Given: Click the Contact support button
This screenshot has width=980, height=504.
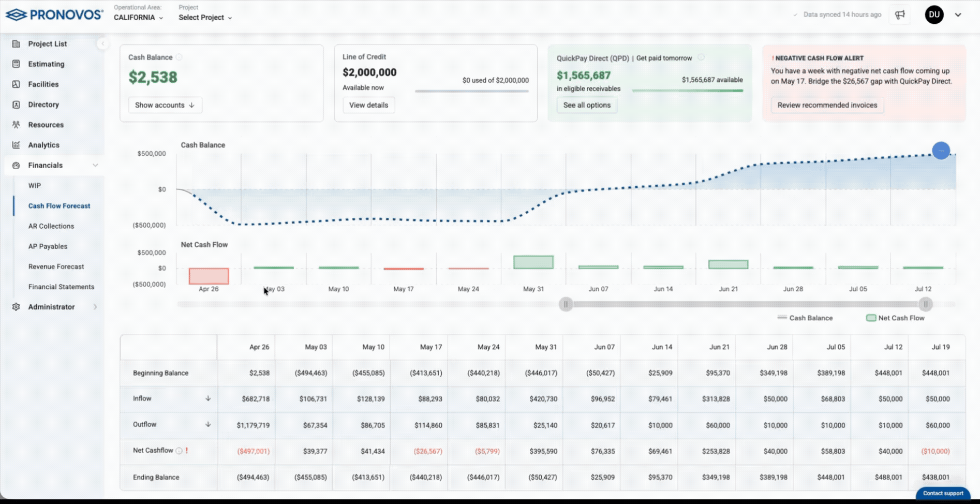Looking at the screenshot, I should 943,494.
